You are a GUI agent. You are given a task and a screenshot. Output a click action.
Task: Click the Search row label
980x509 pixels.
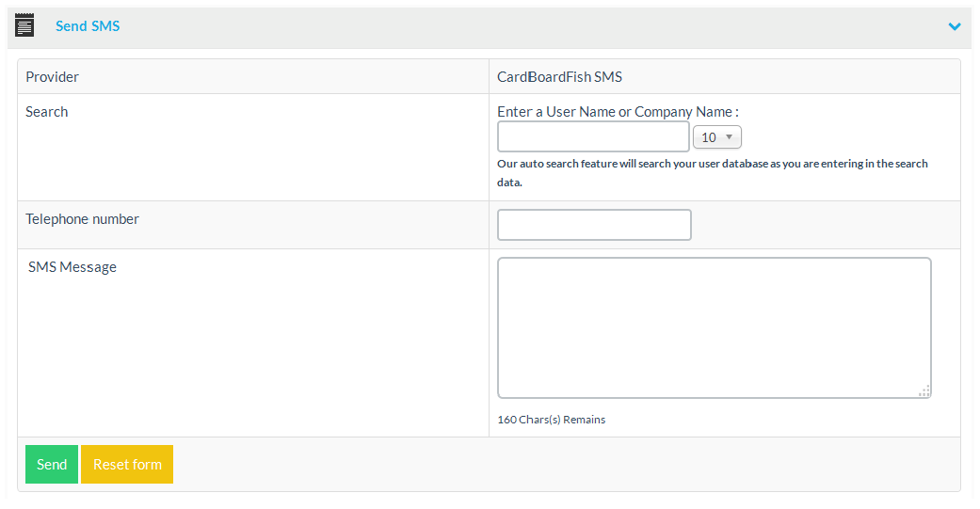(47, 112)
